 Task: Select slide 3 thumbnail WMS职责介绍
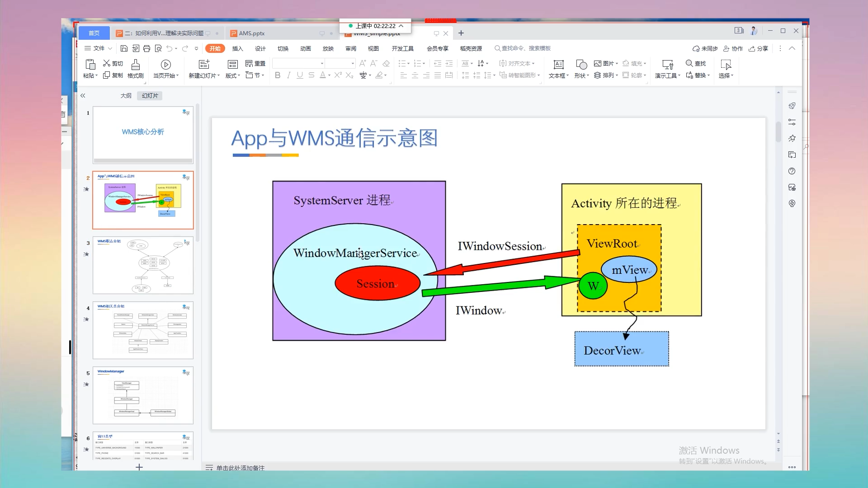[x=143, y=265]
